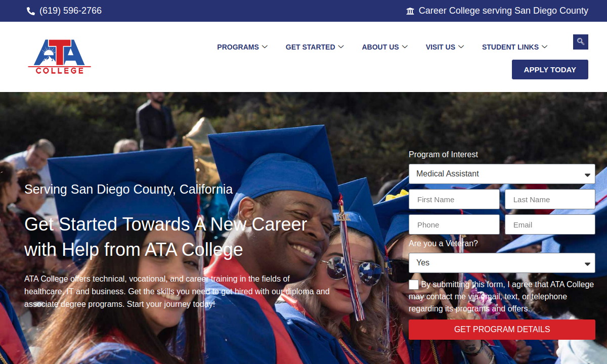
Task: Open the Are you a Veteran dropdown
Action: click(502, 263)
